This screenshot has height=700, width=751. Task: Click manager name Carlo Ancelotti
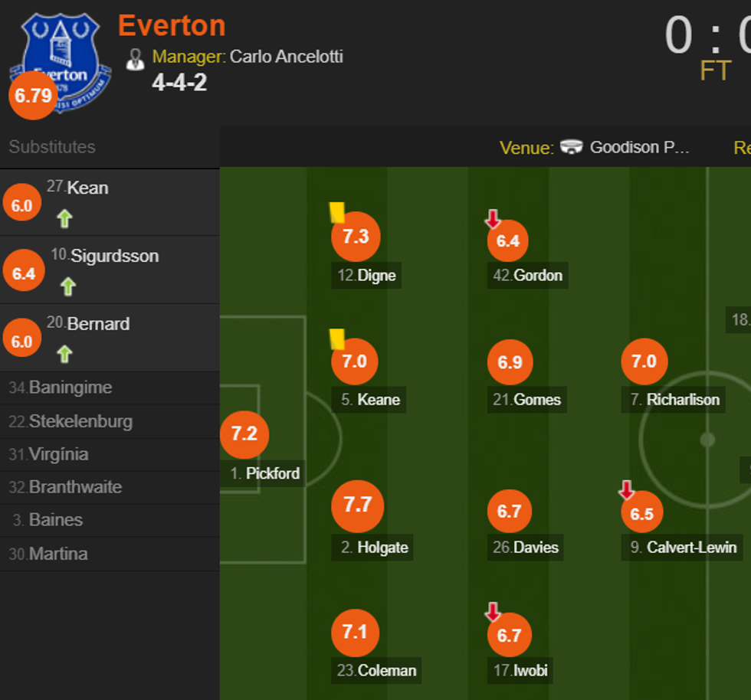point(286,57)
